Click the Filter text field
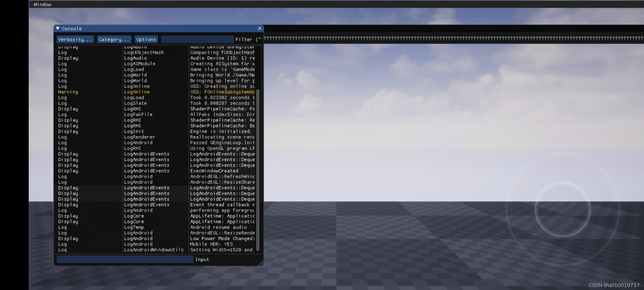The image size is (644, 290). (x=197, y=39)
